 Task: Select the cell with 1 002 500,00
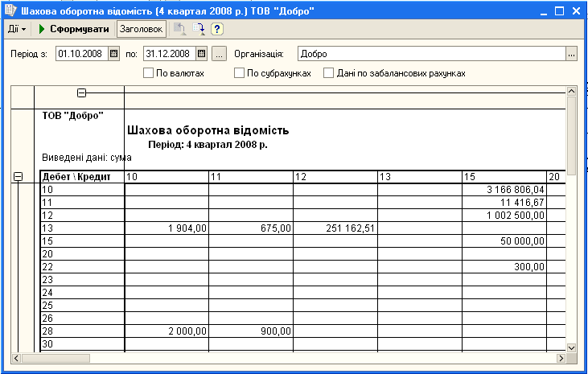[504, 216]
